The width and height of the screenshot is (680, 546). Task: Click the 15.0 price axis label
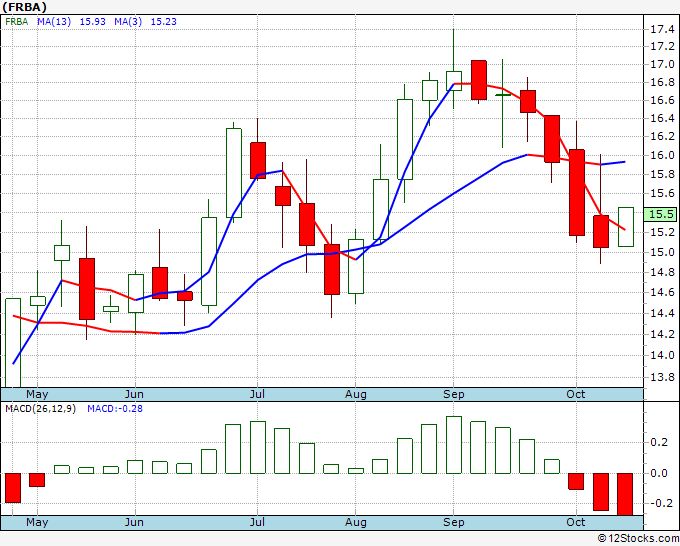click(x=662, y=252)
